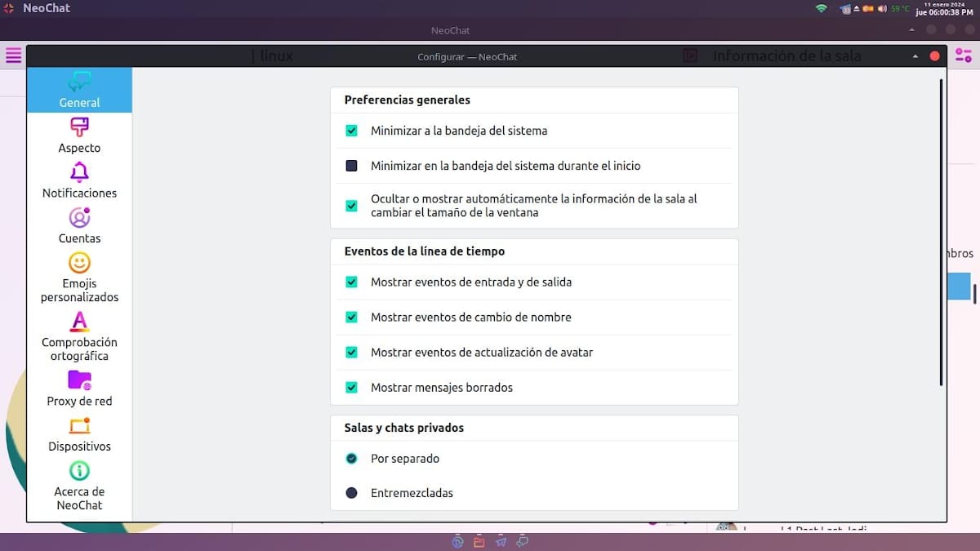Viewport: 980px width, 551px height.
Task: Enable Minimizar en la bandeja durante el inicio
Action: pos(351,166)
